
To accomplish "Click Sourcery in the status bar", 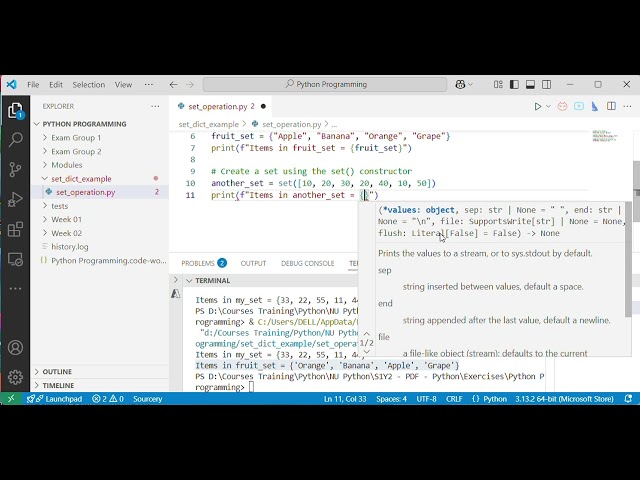I will [x=147, y=399].
